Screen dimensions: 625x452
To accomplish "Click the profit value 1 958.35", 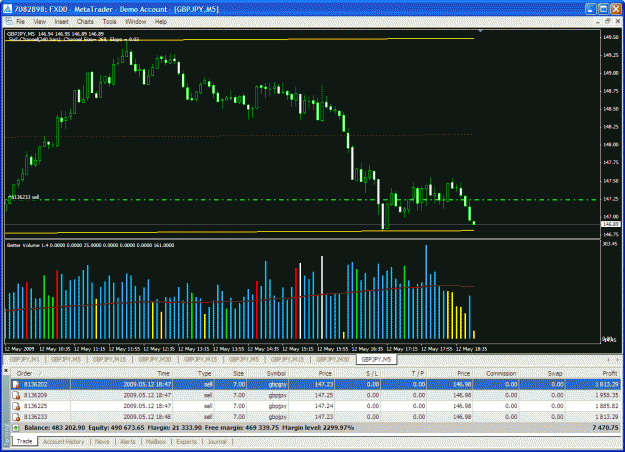I will coord(606,395).
